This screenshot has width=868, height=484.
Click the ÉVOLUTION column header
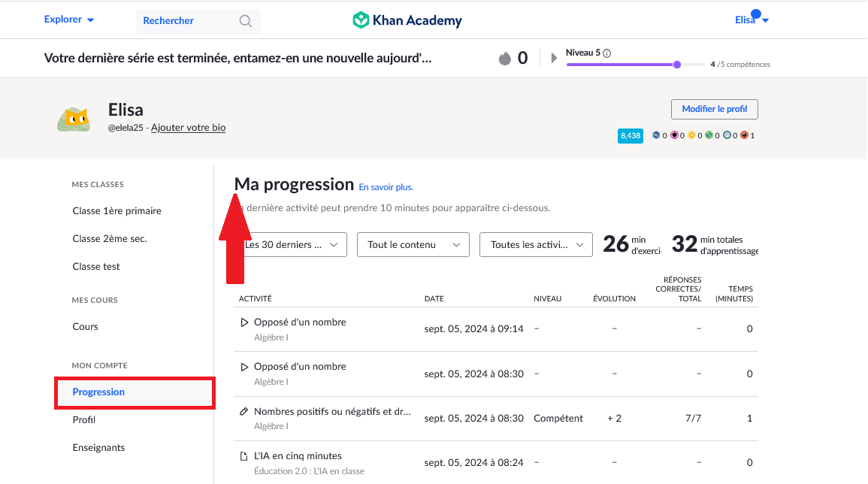pyautogui.click(x=615, y=298)
